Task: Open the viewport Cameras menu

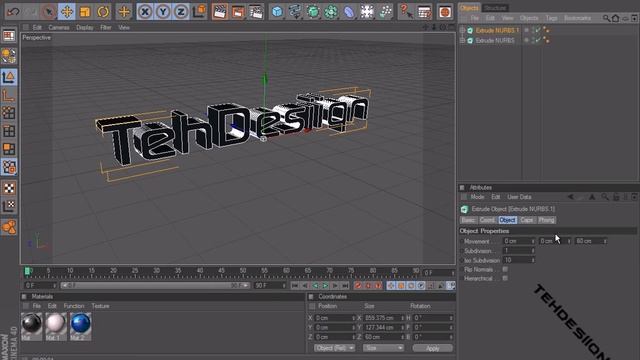Action: [x=59, y=27]
